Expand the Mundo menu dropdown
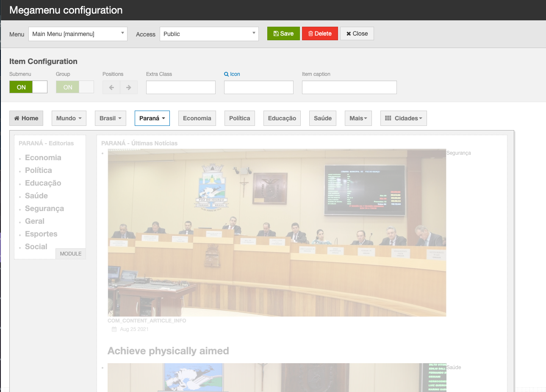The width and height of the screenshot is (546, 392). 69,118
